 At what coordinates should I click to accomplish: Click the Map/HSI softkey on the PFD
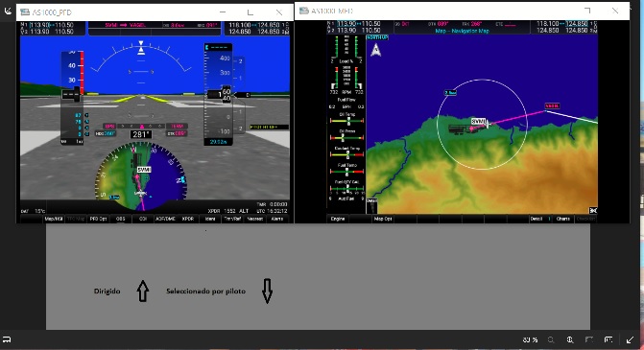tap(54, 219)
